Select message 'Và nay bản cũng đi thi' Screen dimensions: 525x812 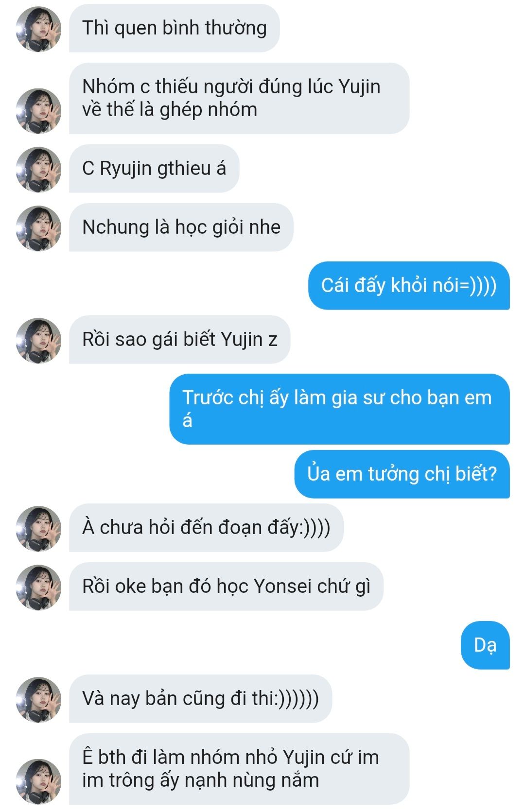[x=200, y=699]
